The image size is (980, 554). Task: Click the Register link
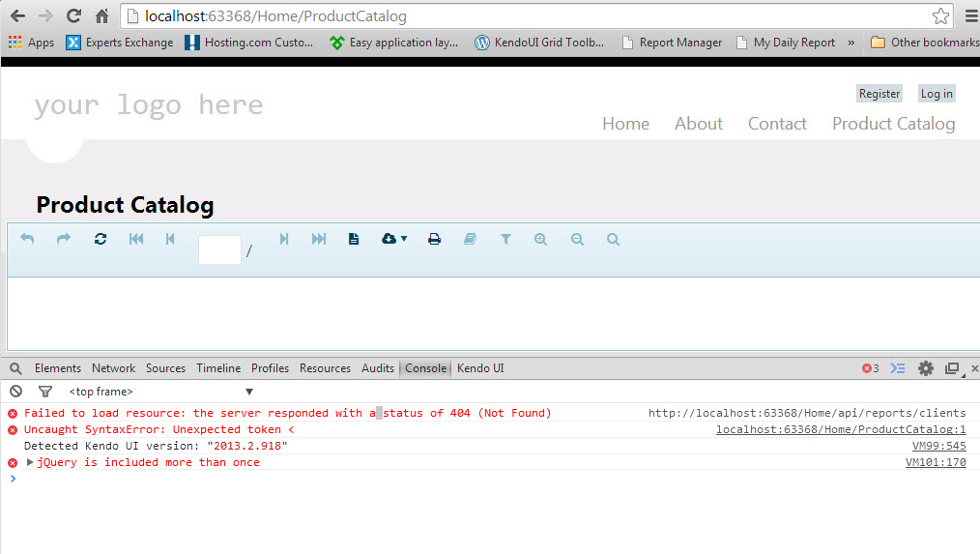(x=879, y=93)
